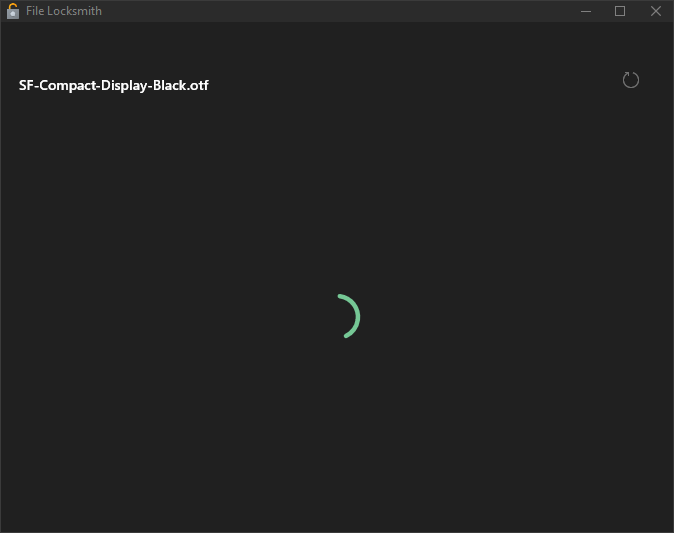The height and width of the screenshot is (533, 674).
Task: Click the File Locksmith window title
Action: 64,11
